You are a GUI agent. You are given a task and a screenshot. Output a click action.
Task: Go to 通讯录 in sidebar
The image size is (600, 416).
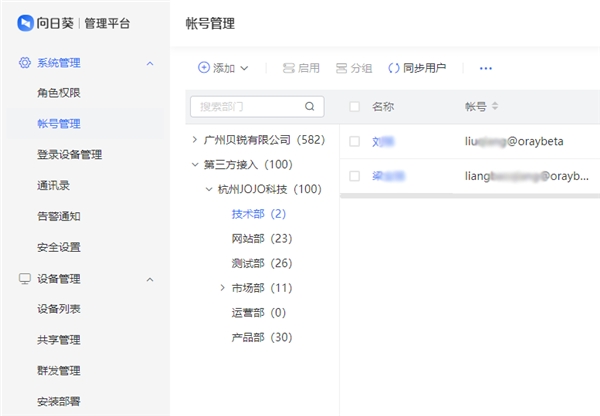point(53,185)
